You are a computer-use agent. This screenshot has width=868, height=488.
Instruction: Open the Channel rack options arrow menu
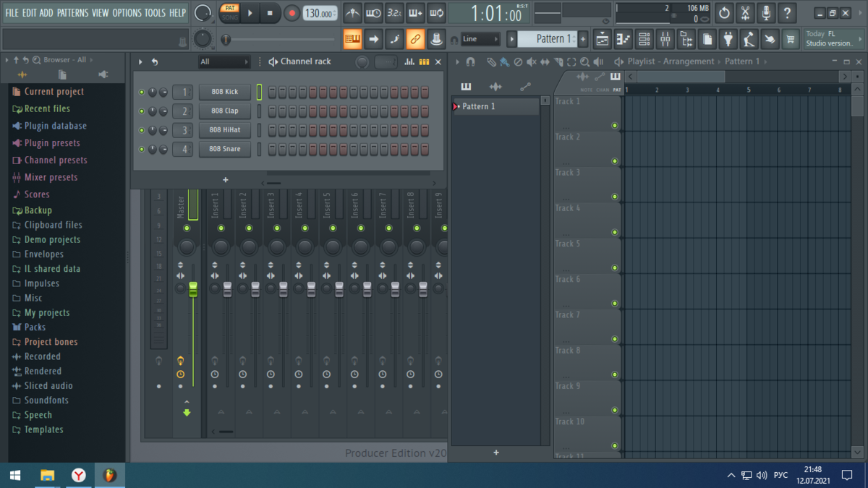point(140,62)
